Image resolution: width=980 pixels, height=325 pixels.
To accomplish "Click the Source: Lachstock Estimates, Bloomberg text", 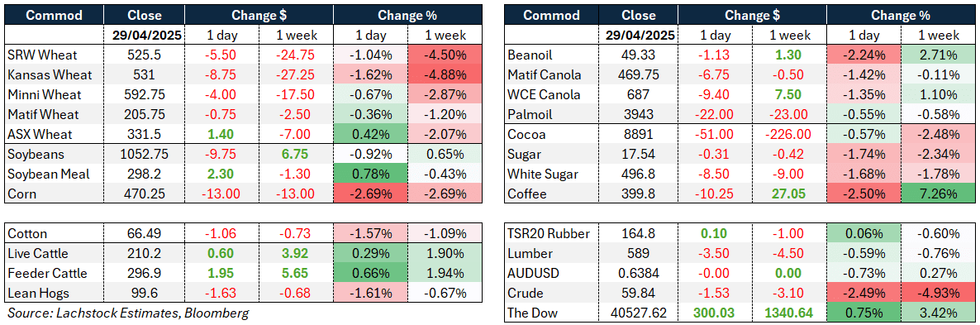I will (x=126, y=313).
